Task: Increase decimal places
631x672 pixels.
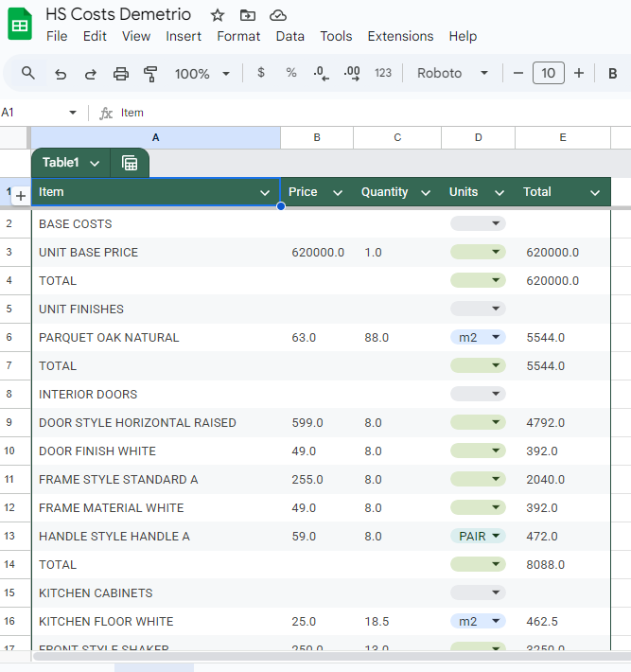Action: pyautogui.click(x=352, y=73)
